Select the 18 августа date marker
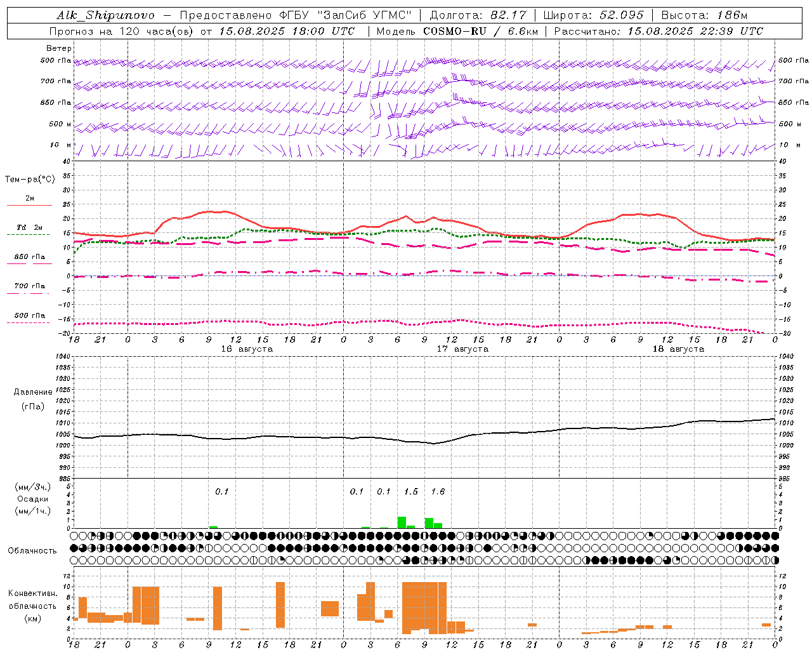Image resolution: width=812 pixels, height=650 pixels. point(678,349)
